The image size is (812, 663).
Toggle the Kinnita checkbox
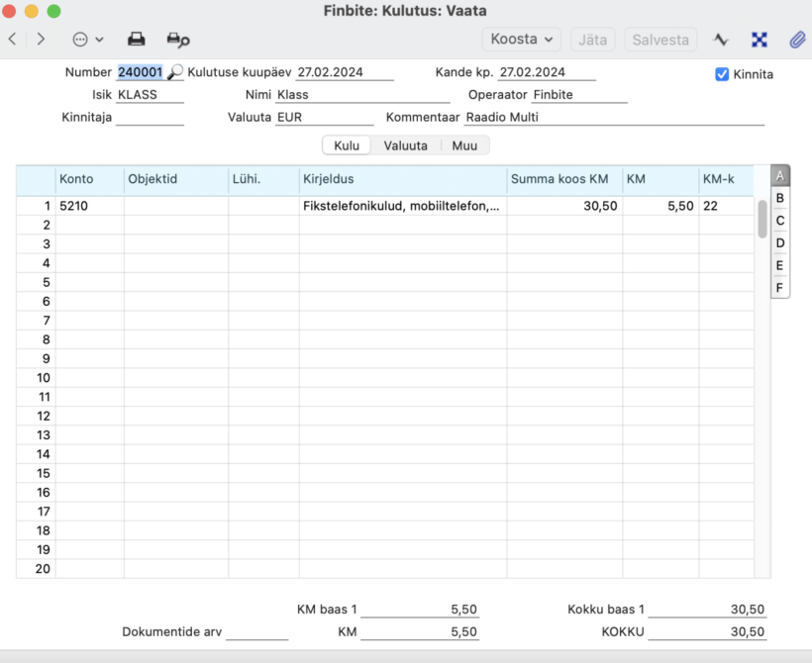pyautogui.click(x=722, y=74)
